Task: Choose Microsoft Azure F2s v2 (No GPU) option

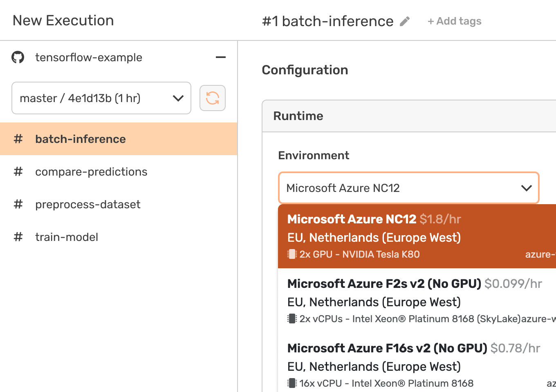Action: [x=417, y=301]
